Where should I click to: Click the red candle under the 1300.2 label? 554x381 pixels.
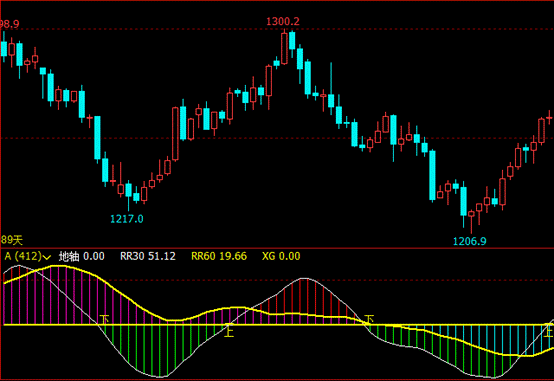(284, 48)
